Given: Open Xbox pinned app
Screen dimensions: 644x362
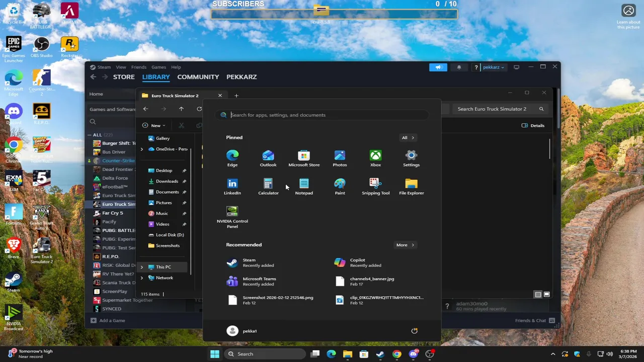Looking at the screenshot, I should coord(375,158).
